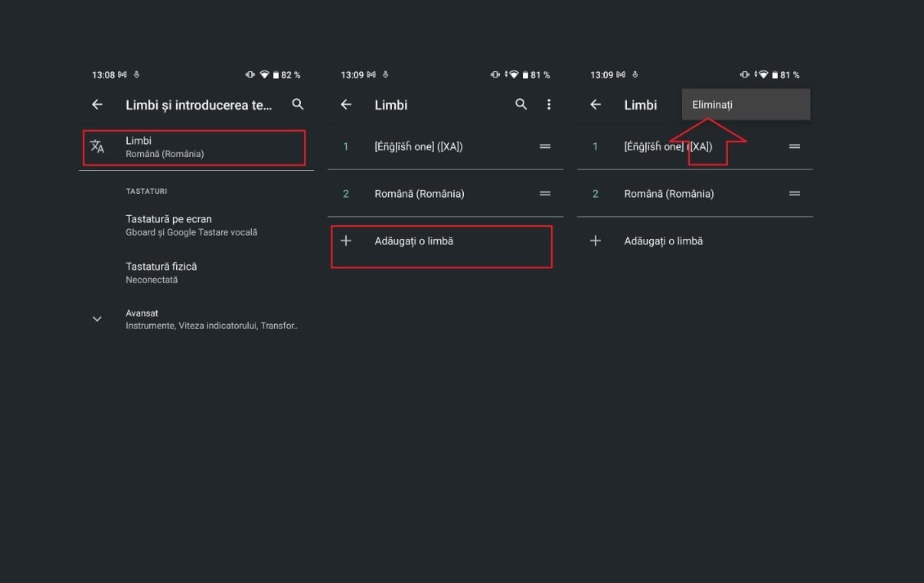
Task: Click plus icon in middle Limbi screen
Action: pos(346,241)
